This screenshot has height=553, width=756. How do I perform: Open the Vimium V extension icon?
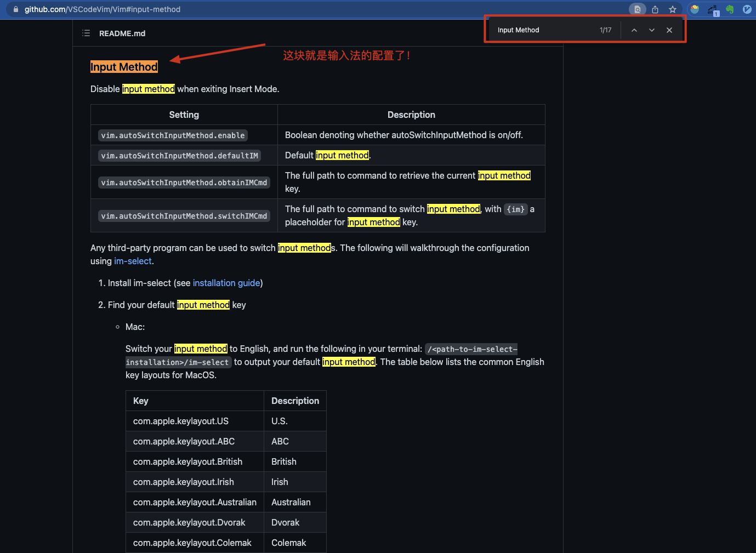(747, 9)
